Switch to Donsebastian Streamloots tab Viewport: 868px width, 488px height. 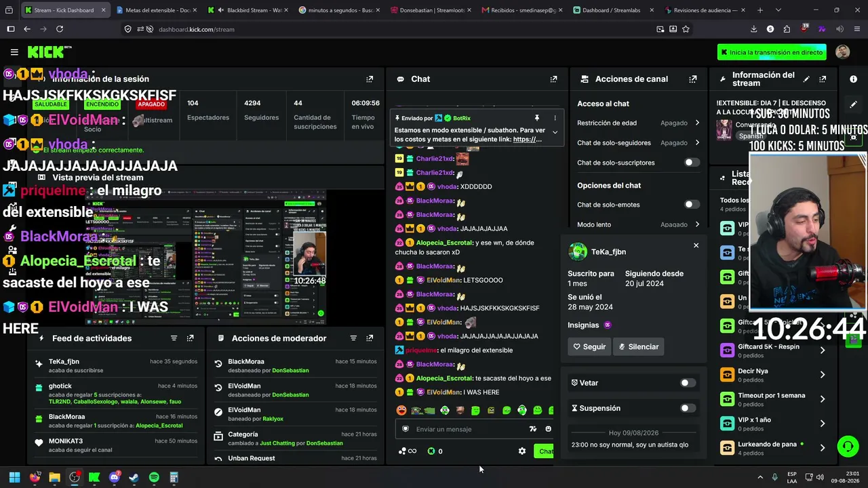tap(431, 10)
